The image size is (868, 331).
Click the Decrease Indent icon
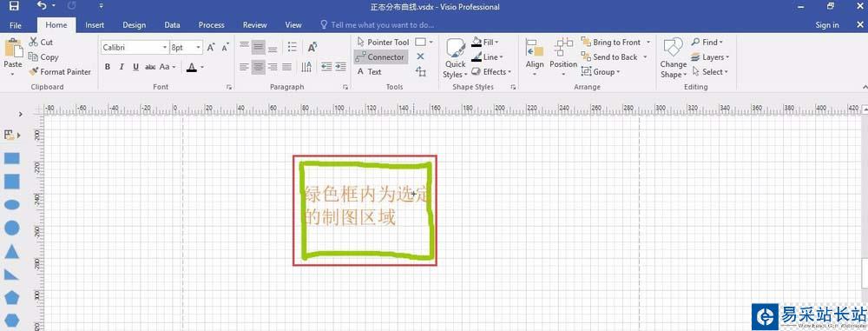click(326, 67)
